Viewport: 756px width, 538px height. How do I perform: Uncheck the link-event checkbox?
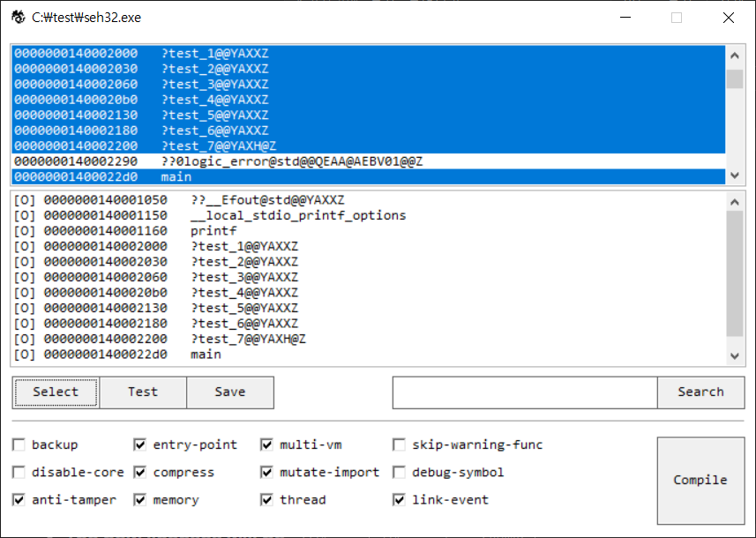(x=399, y=499)
